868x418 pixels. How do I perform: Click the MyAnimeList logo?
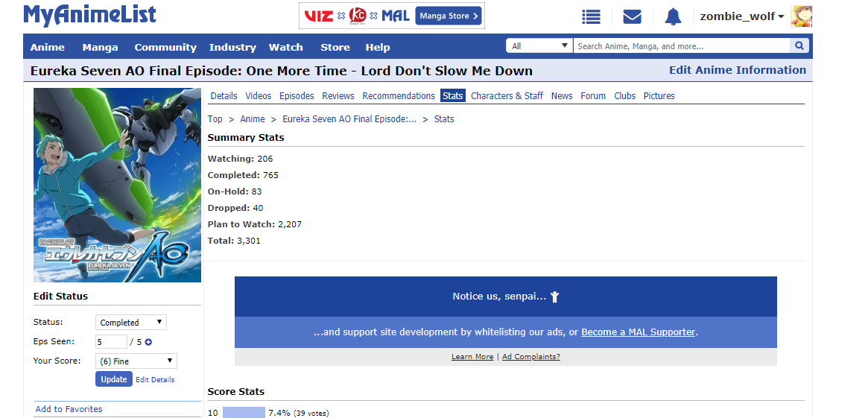click(89, 16)
